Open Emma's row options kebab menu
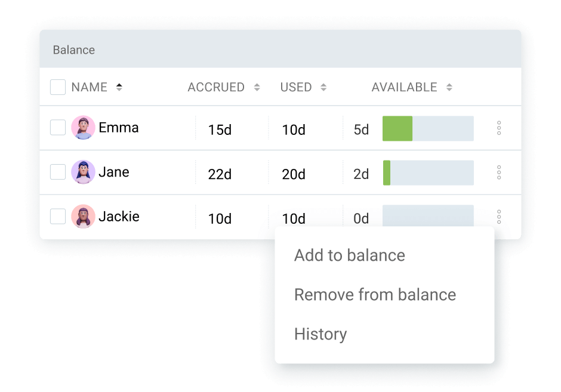The width and height of the screenshot is (561, 392). [499, 128]
